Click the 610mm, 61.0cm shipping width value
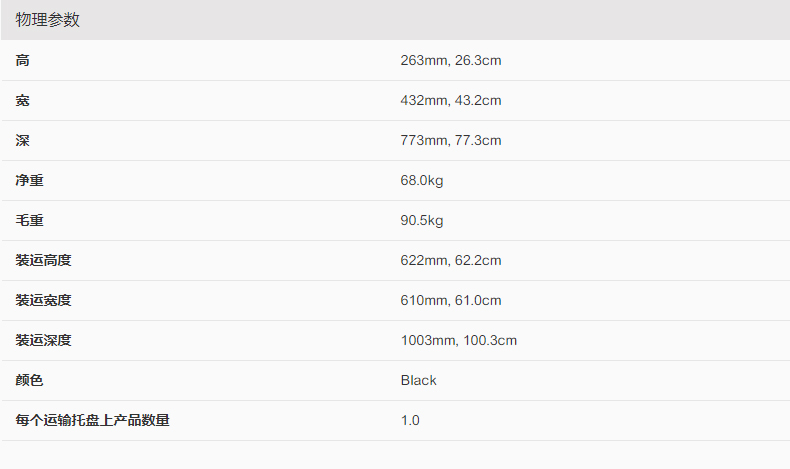The width and height of the screenshot is (790, 469). [450, 301]
